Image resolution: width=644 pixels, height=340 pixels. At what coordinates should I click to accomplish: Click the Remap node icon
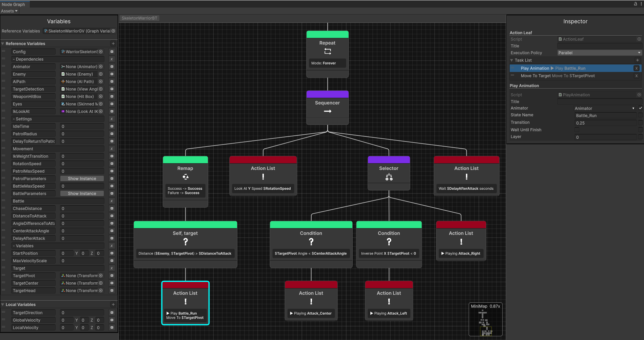185,177
